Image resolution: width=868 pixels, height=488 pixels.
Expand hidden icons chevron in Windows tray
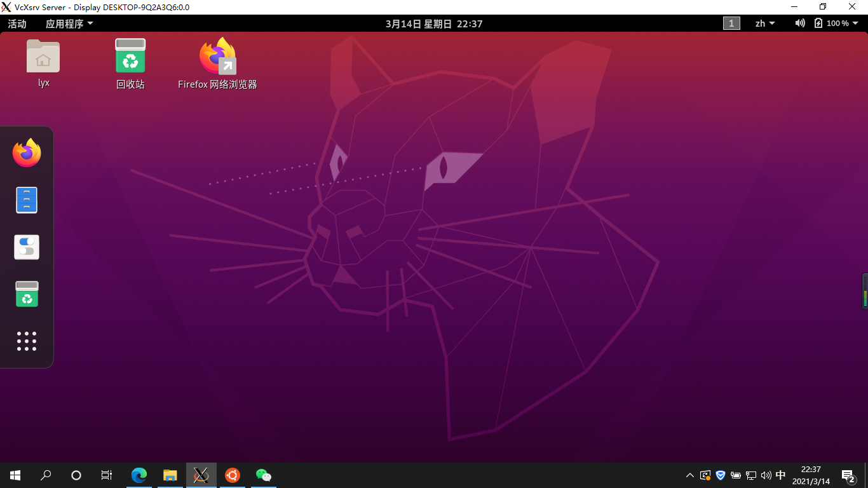click(689, 475)
